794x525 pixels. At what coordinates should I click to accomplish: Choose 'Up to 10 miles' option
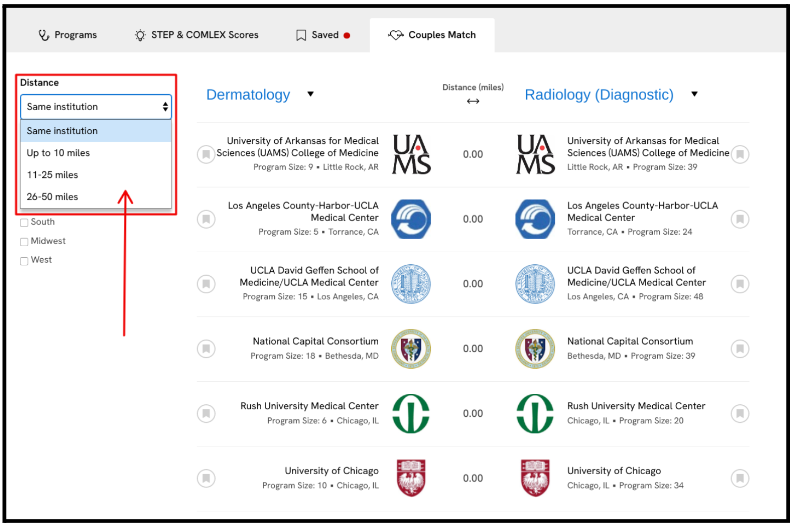(x=96, y=153)
